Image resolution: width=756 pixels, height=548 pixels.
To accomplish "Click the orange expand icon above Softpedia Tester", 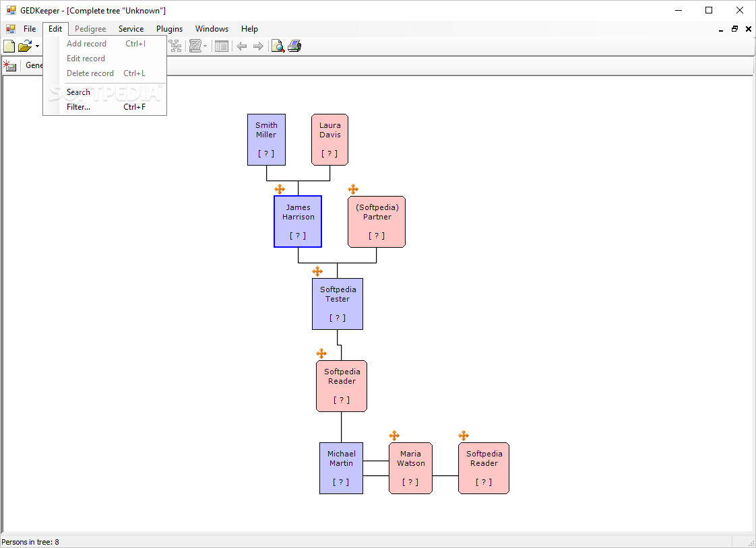I will 317,271.
